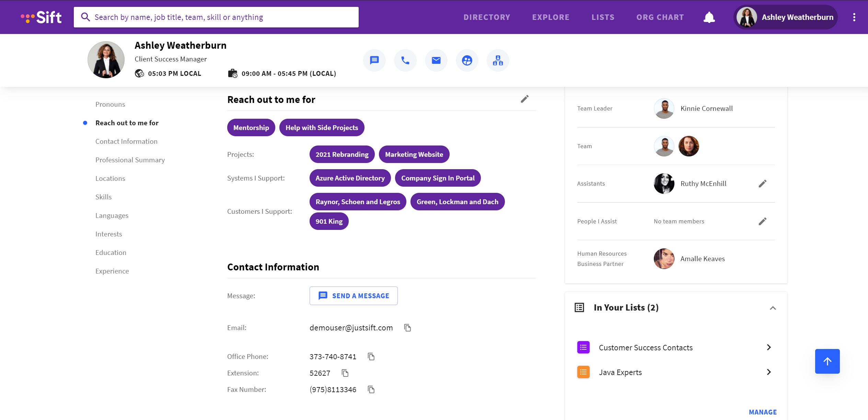Click inside the search bar
The width and height of the screenshot is (868, 420).
coord(216,17)
